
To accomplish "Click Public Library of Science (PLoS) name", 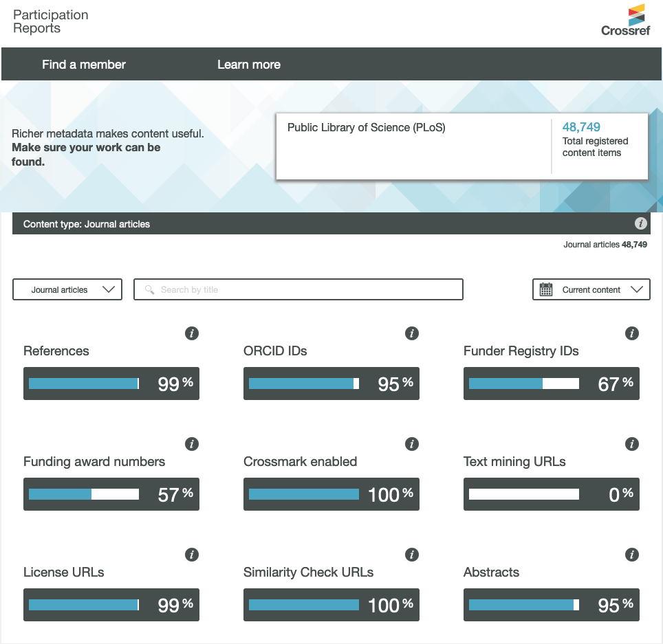I will pyautogui.click(x=366, y=127).
